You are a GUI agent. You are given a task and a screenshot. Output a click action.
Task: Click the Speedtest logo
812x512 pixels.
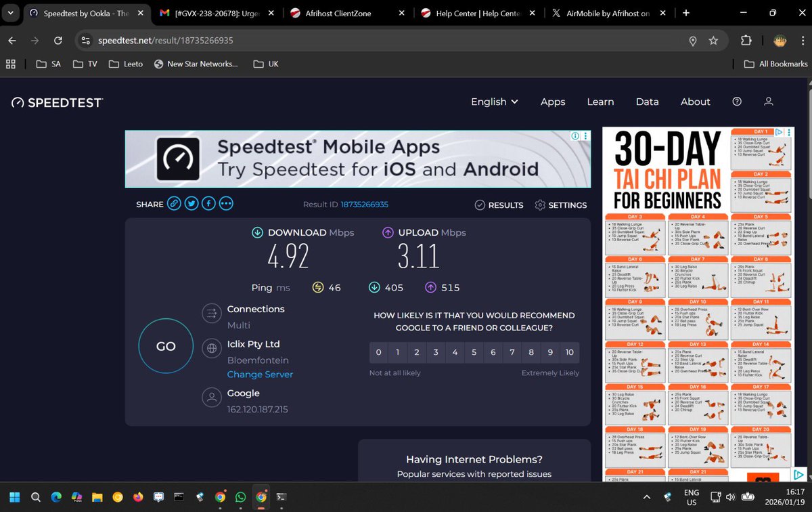click(x=57, y=102)
